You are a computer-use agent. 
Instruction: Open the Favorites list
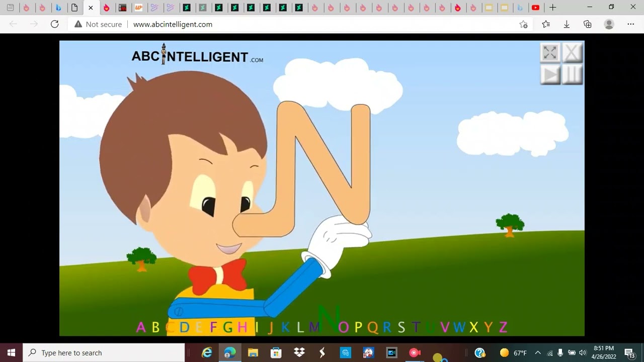546,24
